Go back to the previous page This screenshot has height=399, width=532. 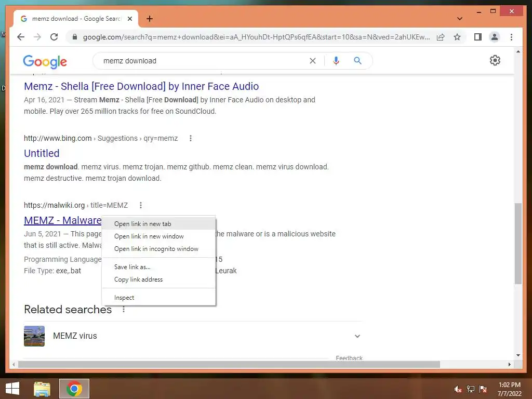[x=21, y=37]
